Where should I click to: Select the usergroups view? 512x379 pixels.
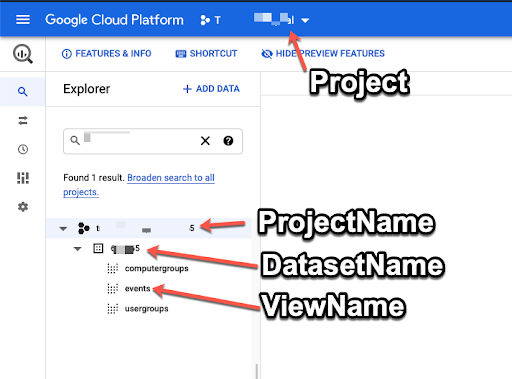pyautogui.click(x=147, y=309)
